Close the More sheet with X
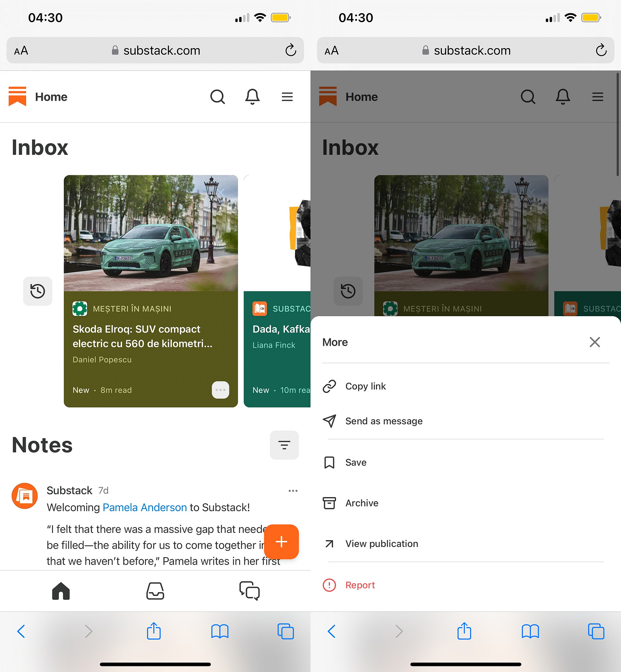621x672 pixels. click(595, 342)
